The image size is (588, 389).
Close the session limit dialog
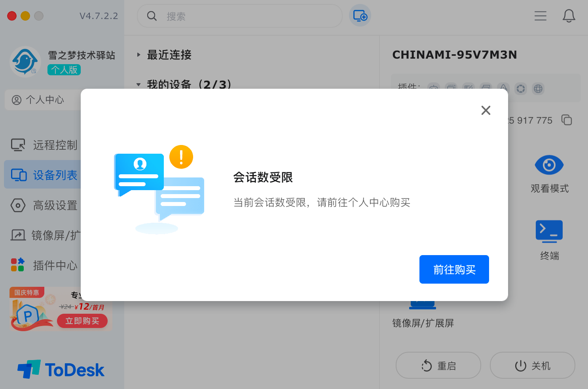(486, 110)
